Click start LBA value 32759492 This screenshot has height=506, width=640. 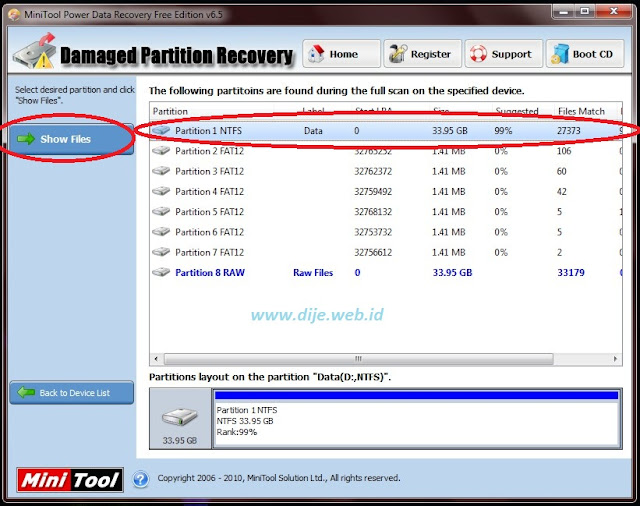373,191
